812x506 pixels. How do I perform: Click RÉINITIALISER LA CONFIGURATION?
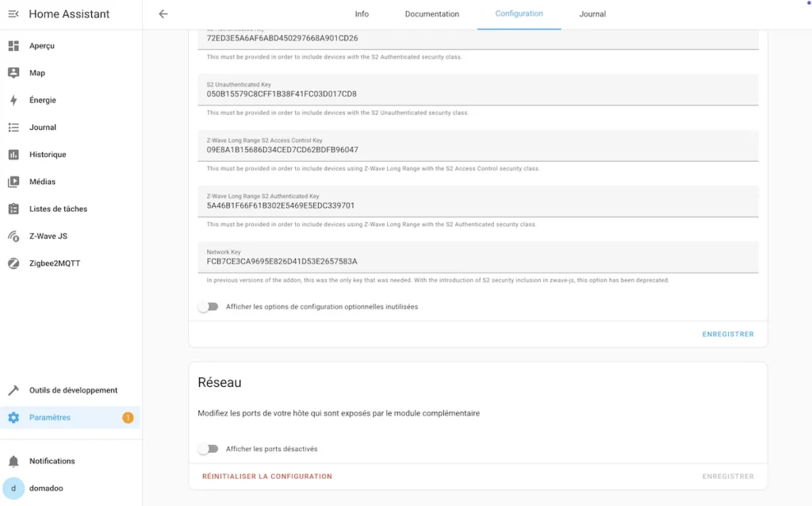266,477
